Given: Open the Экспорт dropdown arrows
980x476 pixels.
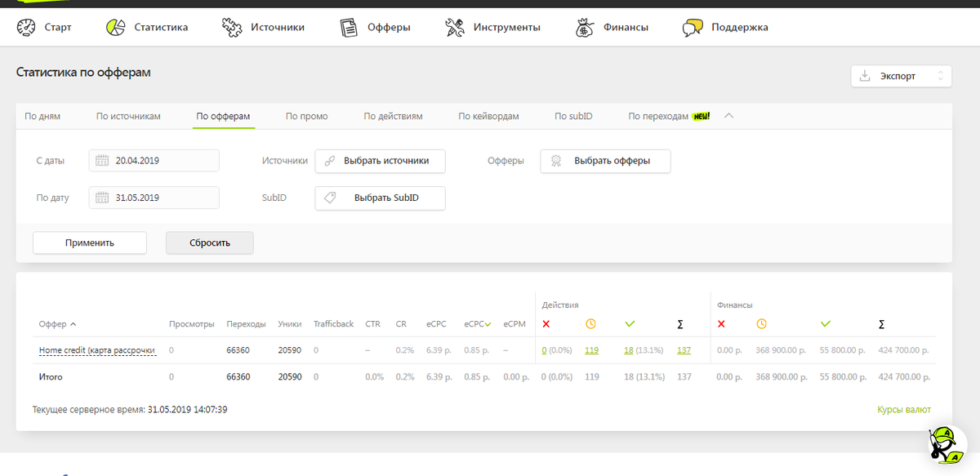Looking at the screenshot, I should [x=940, y=76].
